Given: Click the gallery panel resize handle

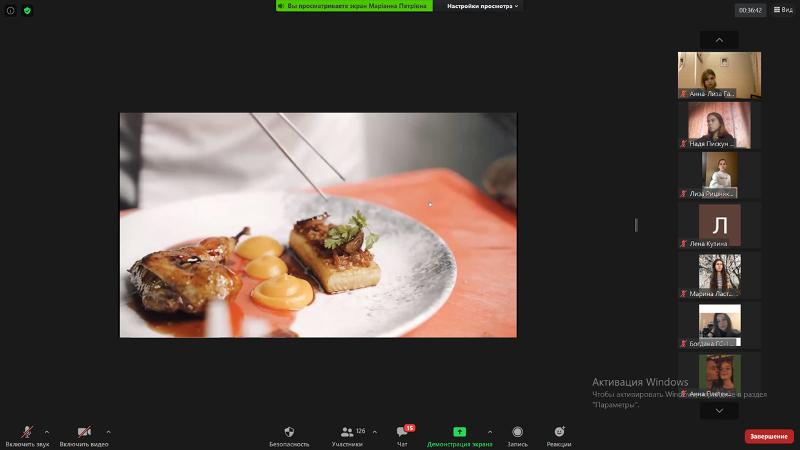Looking at the screenshot, I should coord(636,225).
